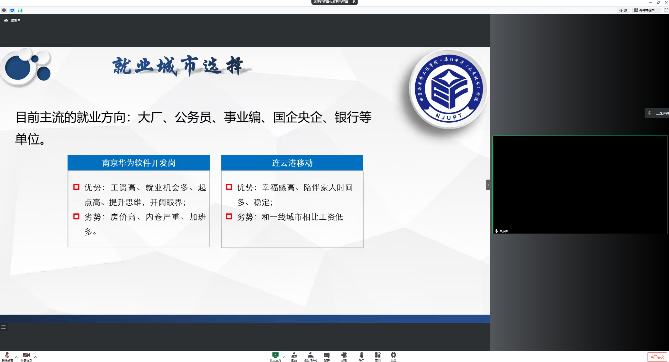
Task: Open the chat icon in toolbar
Action: 327,356
